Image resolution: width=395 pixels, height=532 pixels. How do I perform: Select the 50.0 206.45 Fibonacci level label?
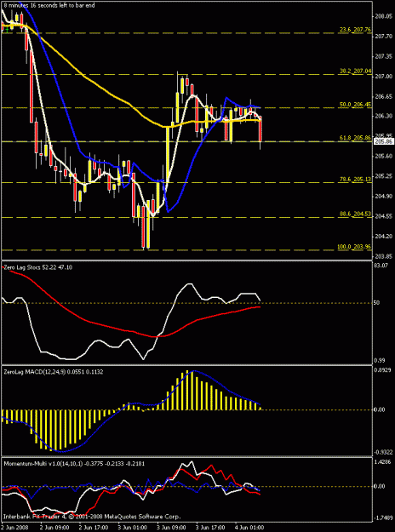point(355,106)
